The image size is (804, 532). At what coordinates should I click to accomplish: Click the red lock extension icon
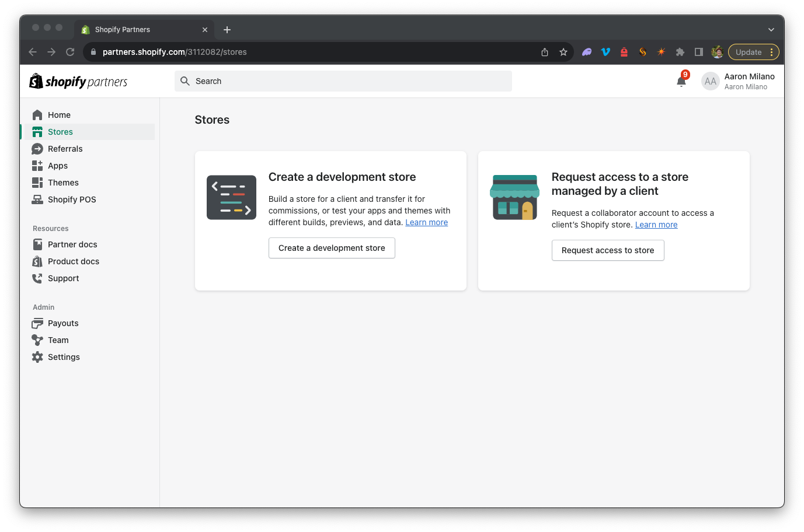pos(624,52)
